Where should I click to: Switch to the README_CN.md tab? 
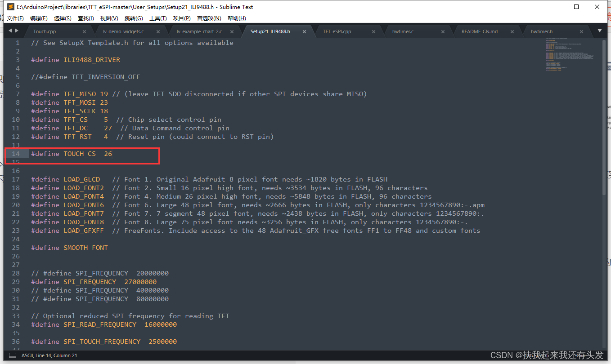[480, 32]
